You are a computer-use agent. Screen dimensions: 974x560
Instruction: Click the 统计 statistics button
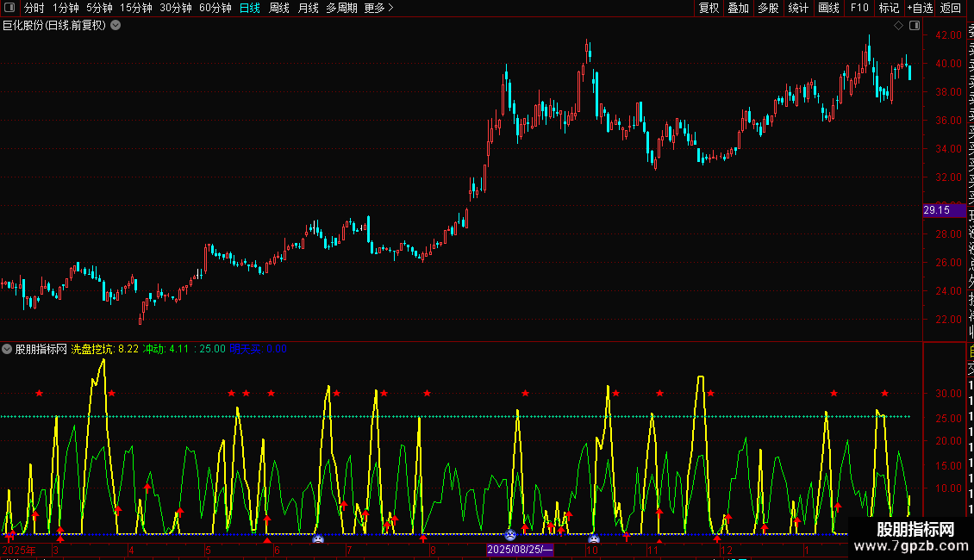pyautogui.click(x=798, y=8)
